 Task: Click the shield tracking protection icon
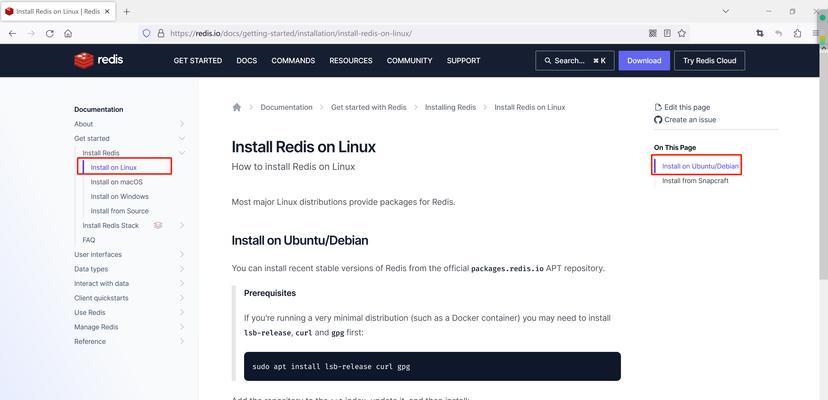point(147,33)
